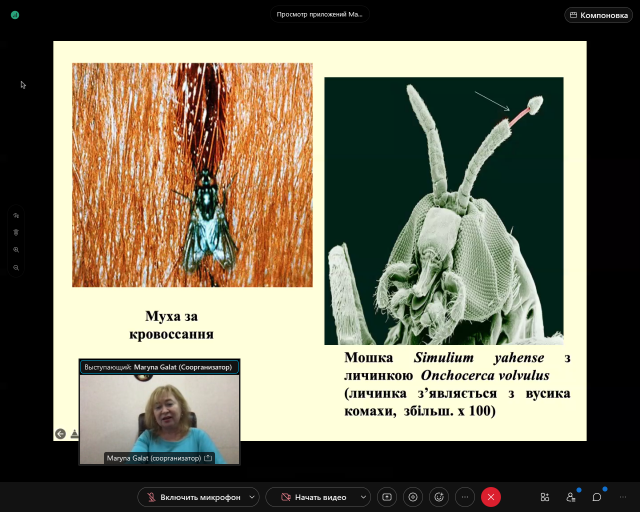Click the red leave meeting button
The width and height of the screenshot is (640, 512).
click(x=491, y=497)
